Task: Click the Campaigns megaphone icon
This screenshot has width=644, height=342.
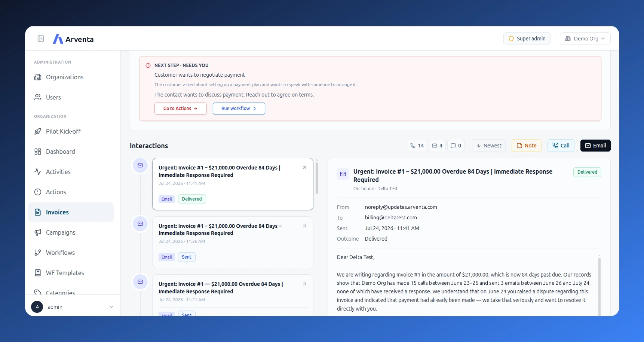Action: click(38, 232)
